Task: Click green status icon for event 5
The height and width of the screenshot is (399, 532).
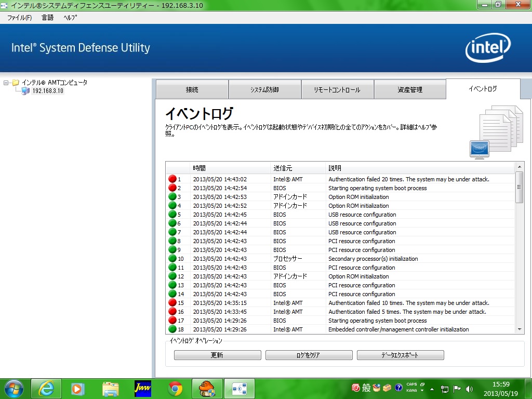Action: [x=172, y=214]
